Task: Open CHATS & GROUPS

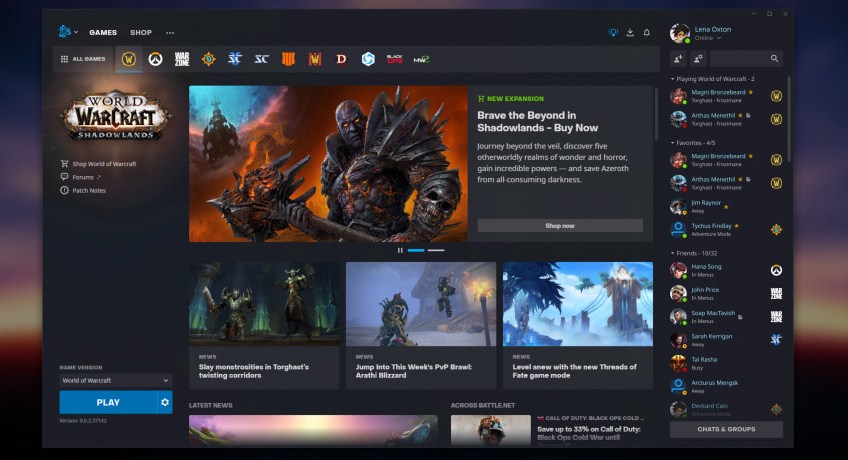Action: tap(726, 429)
